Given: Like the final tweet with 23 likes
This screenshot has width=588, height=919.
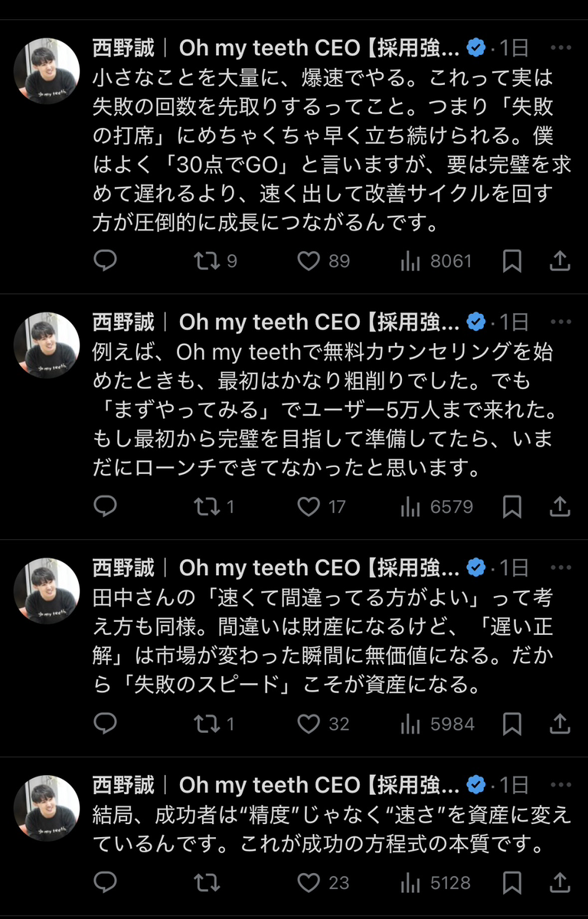Looking at the screenshot, I should (x=309, y=883).
